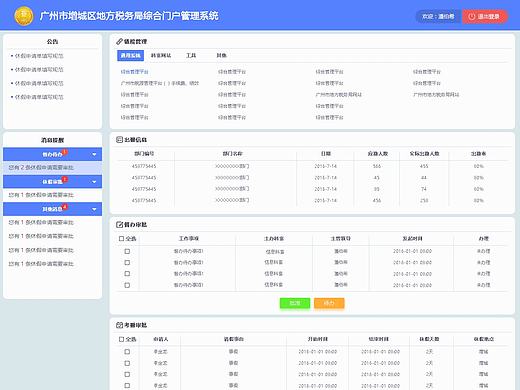Open the first notice in 公告 list
The width and height of the screenshot is (520, 390).
pyautogui.click(x=39, y=56)
